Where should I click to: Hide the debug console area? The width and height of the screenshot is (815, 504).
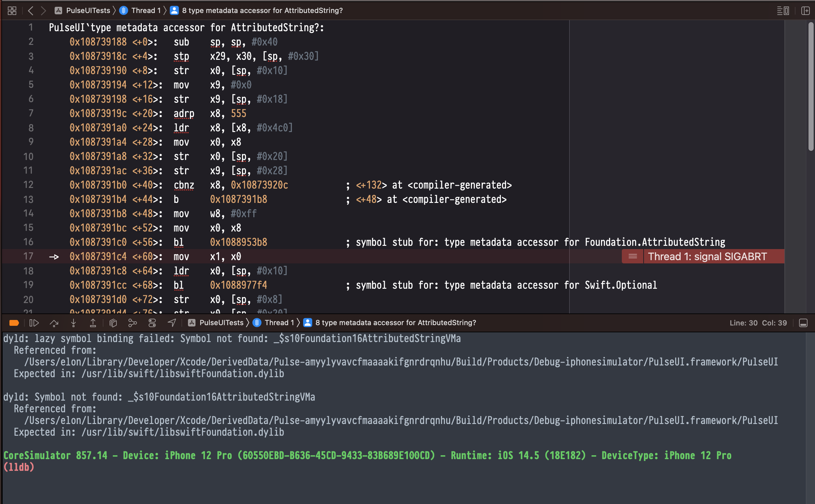click(803, 323)
